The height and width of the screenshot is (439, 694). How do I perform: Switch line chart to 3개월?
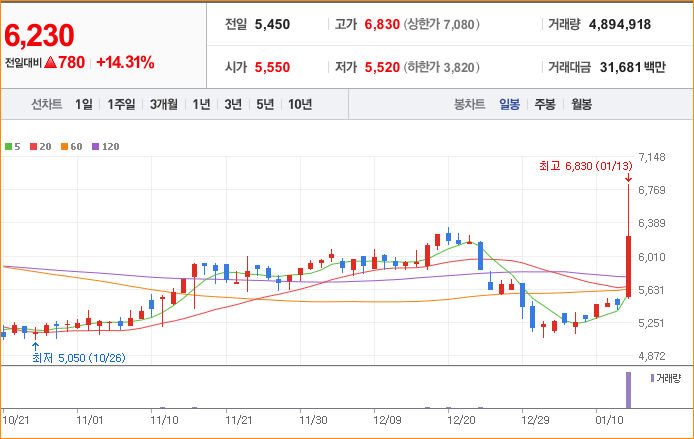(x=163, y=104)
